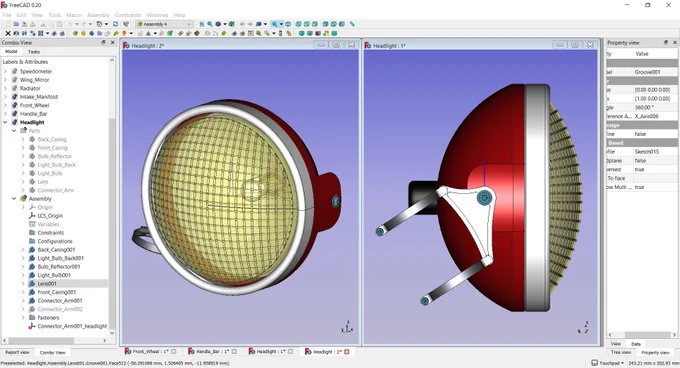The width and height of the screenshot is (680, 368).
Task: Open the Macro menu
Action: coord(74,15)
